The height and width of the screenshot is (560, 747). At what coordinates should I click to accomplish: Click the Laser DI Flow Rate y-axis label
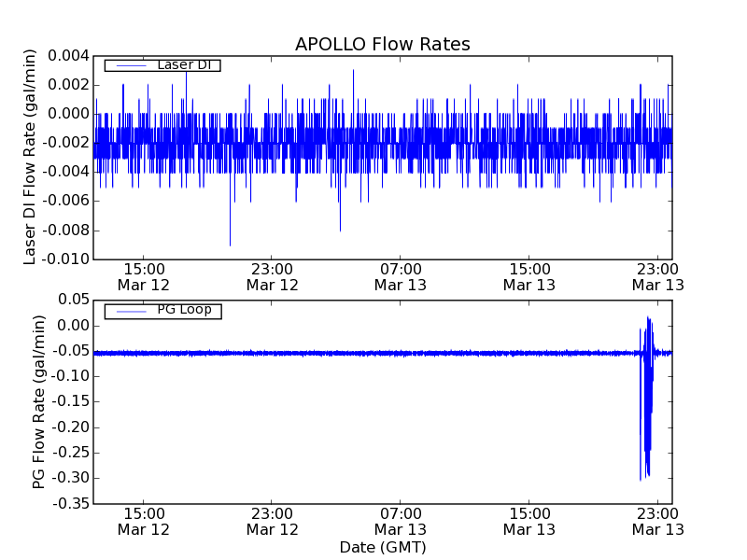(x=30, y=157)
